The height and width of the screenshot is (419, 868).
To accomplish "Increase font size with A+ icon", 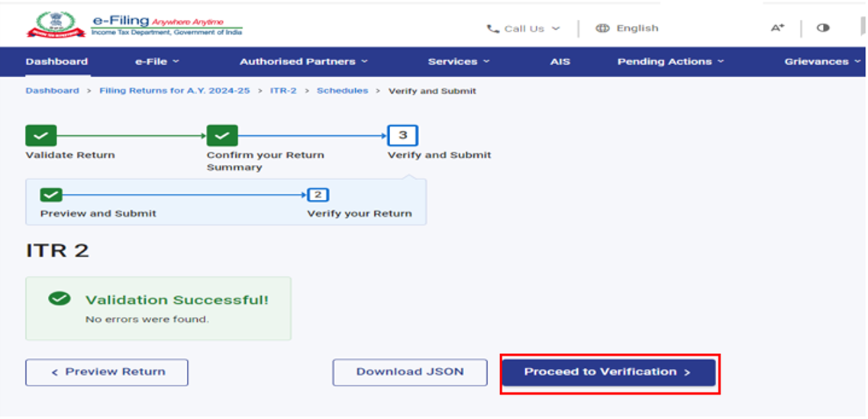I will tap(777, 28).
